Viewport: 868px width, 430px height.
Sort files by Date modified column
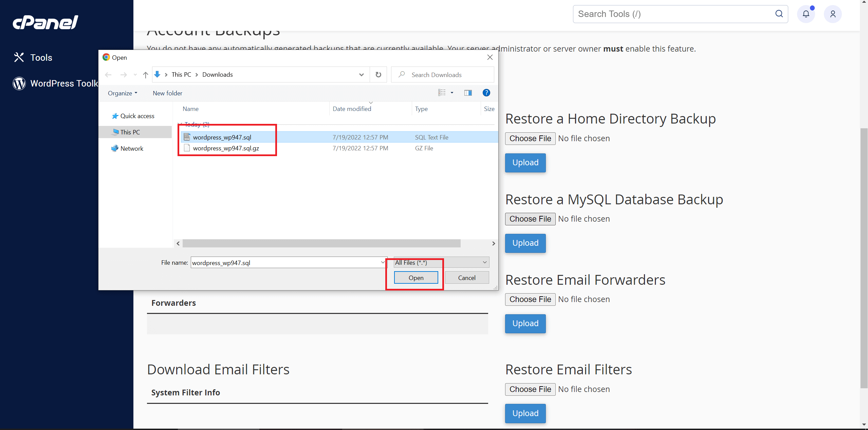click(x=352, y=109)
